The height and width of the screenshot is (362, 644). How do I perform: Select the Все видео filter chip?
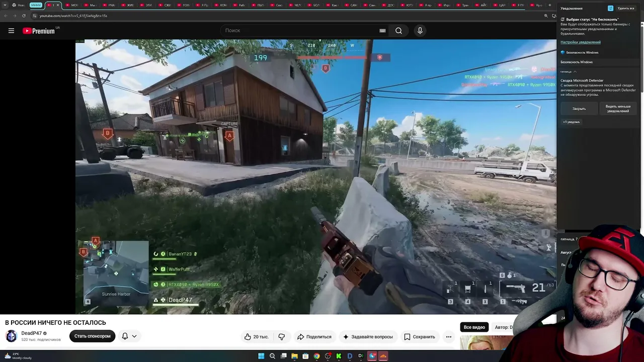(474, 327)
